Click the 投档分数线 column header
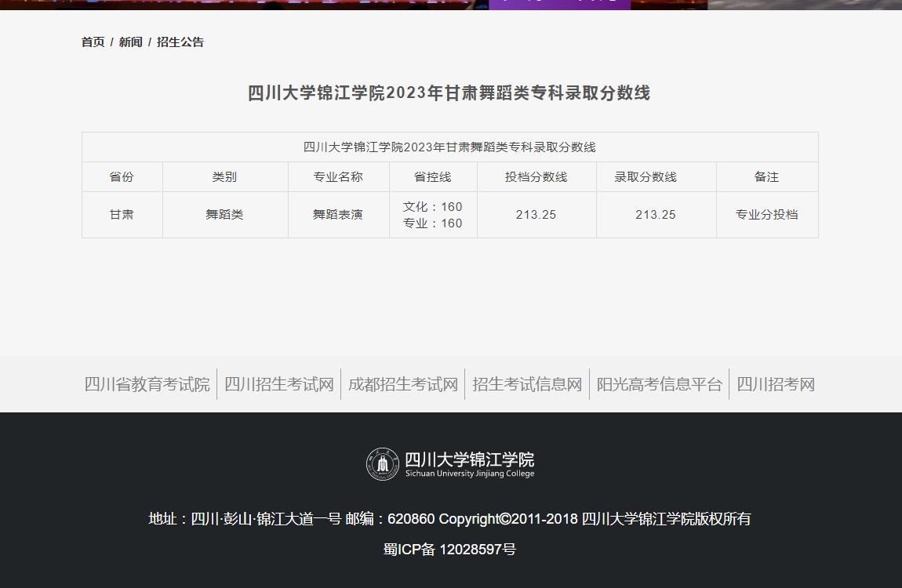The height and width of the screenshot is (588, 902). point(536,177)
